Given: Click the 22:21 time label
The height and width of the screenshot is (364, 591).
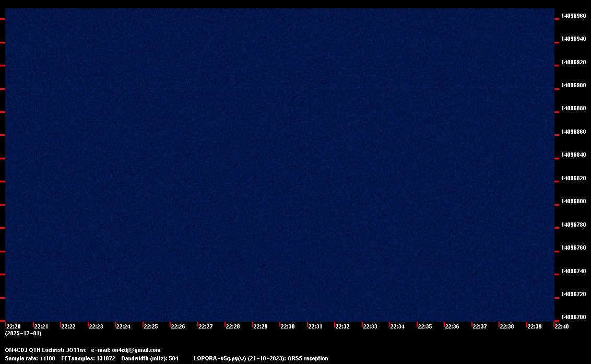Looking at the screenshot, I should click(x=41, y=326).
